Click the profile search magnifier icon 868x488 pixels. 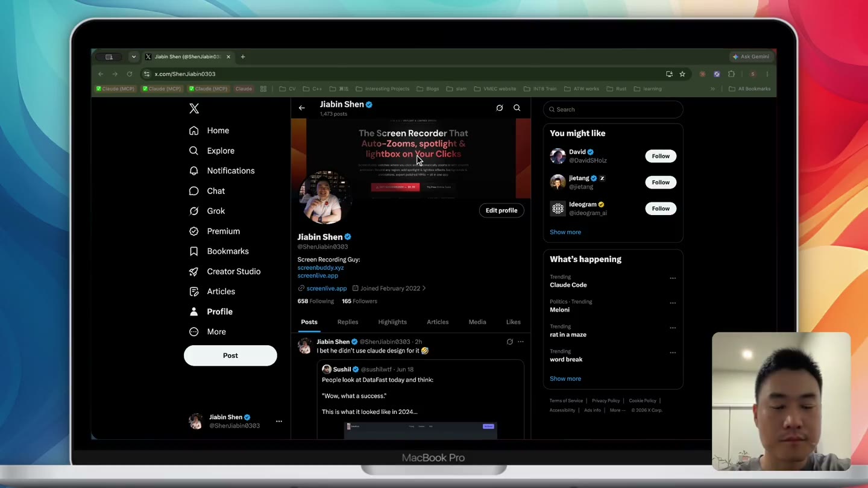click(517, 108)
